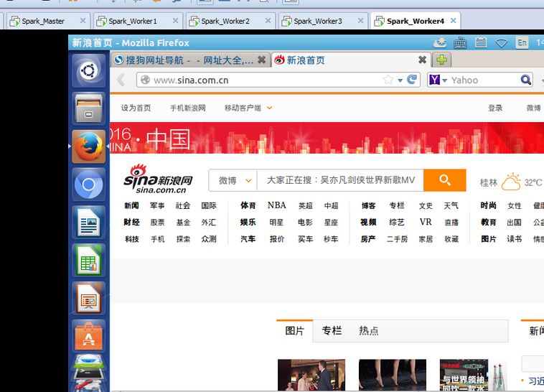Open the 娱乐 category link

pyautogui.click(x=248, y=223)
